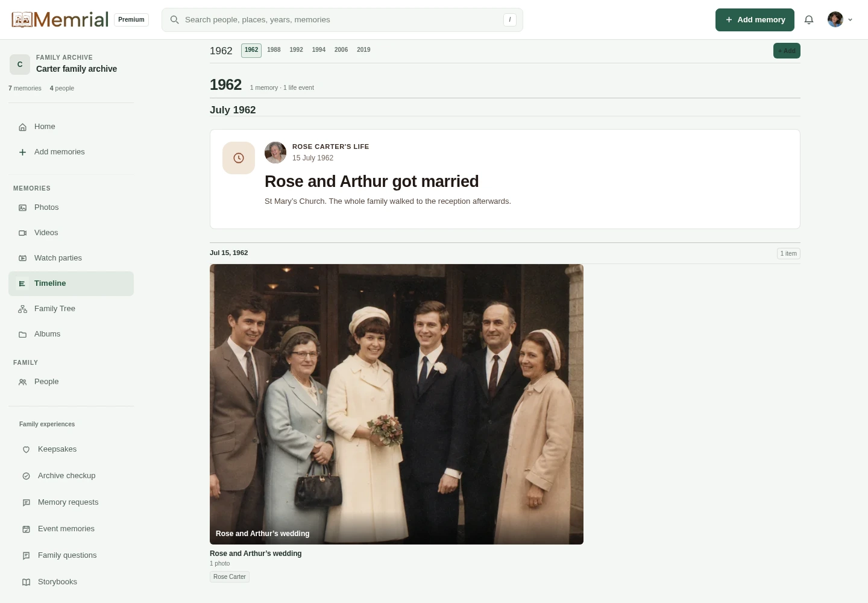The height and width of the screenshot is (603, 868).
Task: Click the user profile avatar
Action: pyautogui.click(x=835, y=20)
